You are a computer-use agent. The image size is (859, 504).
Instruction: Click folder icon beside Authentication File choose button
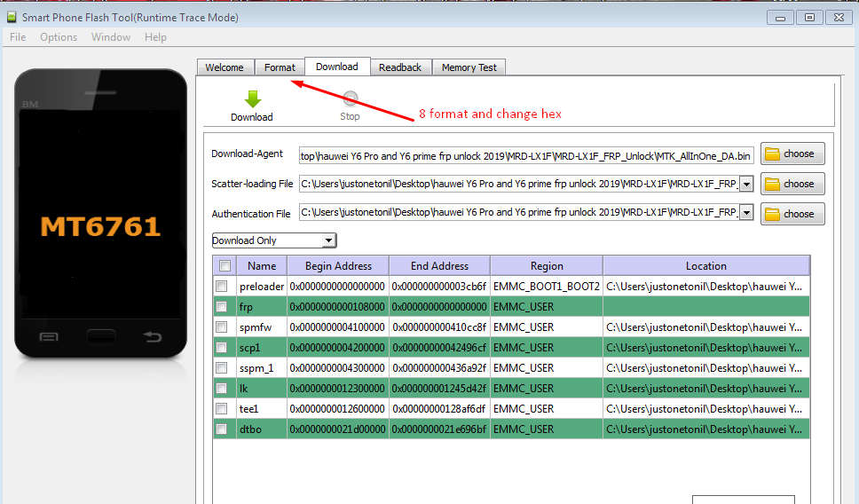coord(772,214)
